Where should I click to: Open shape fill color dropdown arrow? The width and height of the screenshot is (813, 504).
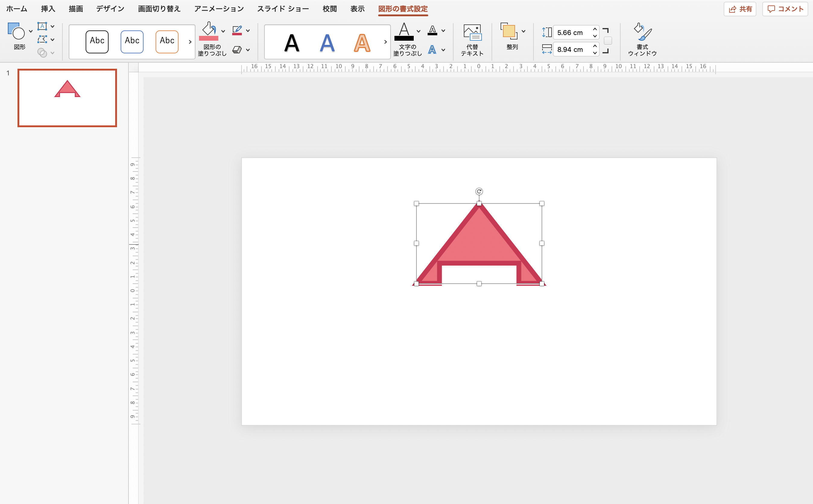223,31
